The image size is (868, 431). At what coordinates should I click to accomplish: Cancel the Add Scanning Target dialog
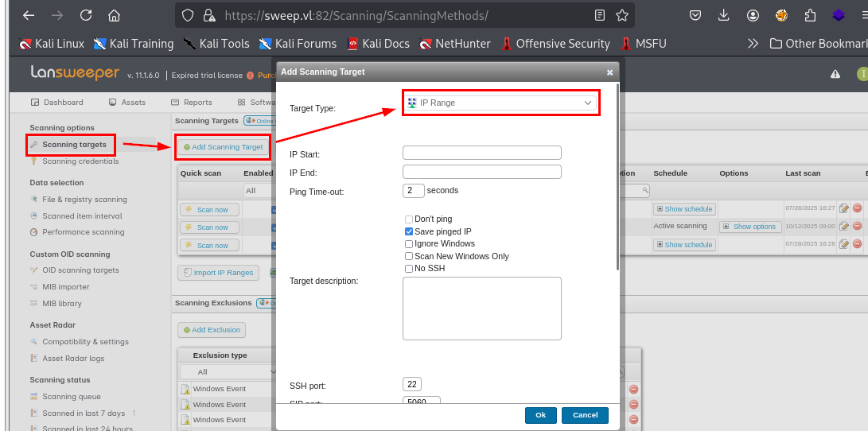point(585,415)
